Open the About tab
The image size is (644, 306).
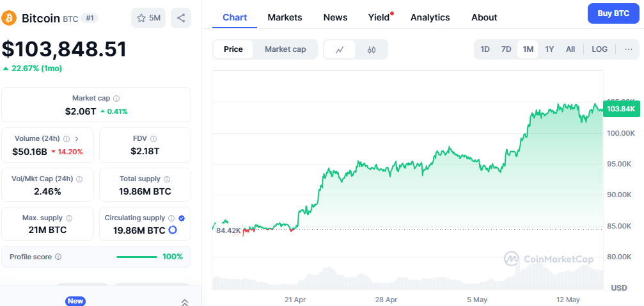(x=484, y=17)
